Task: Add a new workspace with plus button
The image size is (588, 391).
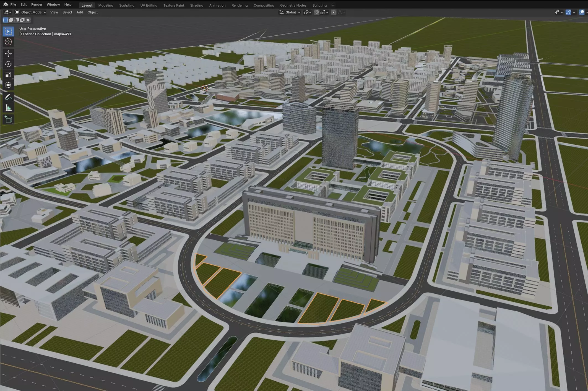Action: coord(333,5)
